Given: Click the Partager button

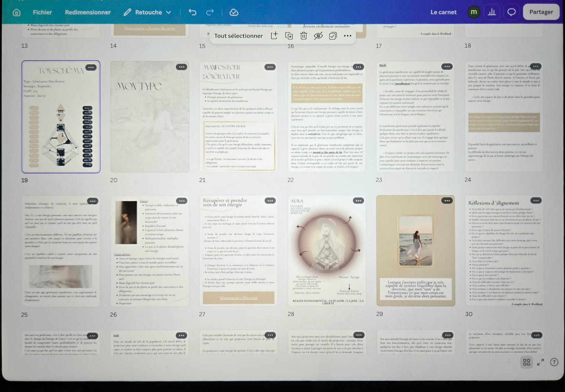Looking at the screenshot, I should click(541, 12).
